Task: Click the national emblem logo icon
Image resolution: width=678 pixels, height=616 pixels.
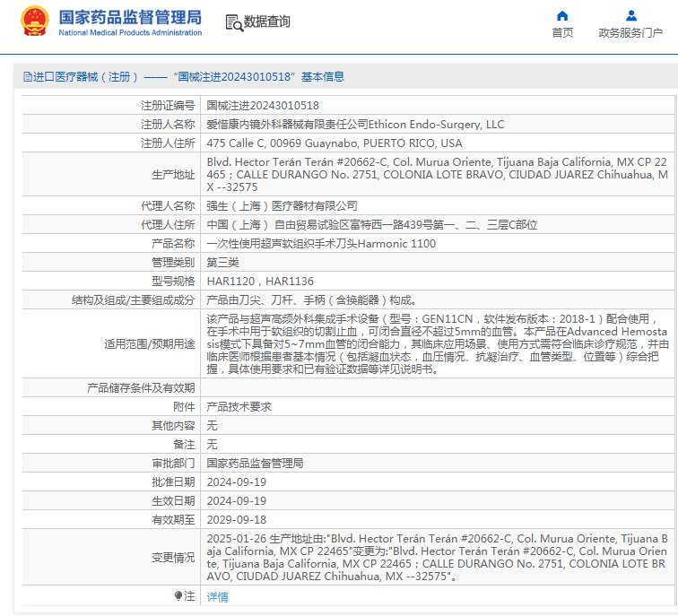Action: (x=35, y=21)
